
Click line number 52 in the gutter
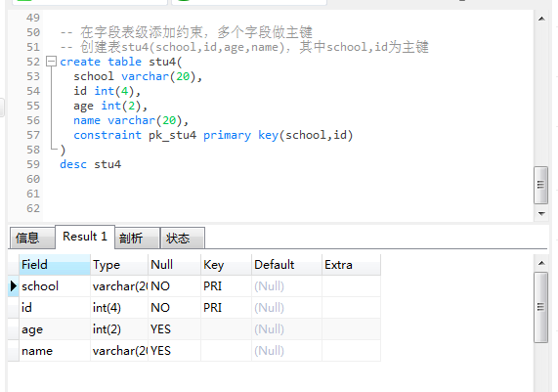[33, 62]
